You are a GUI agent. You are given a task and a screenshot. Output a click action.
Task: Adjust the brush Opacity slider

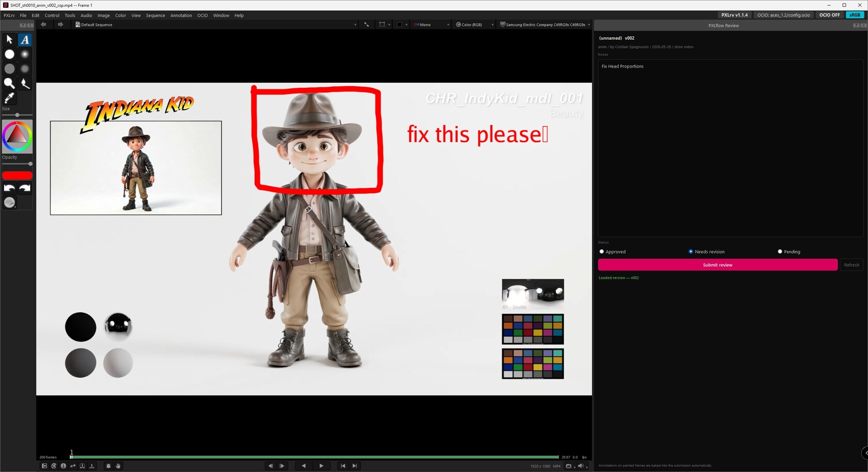[x=17, y=164]
